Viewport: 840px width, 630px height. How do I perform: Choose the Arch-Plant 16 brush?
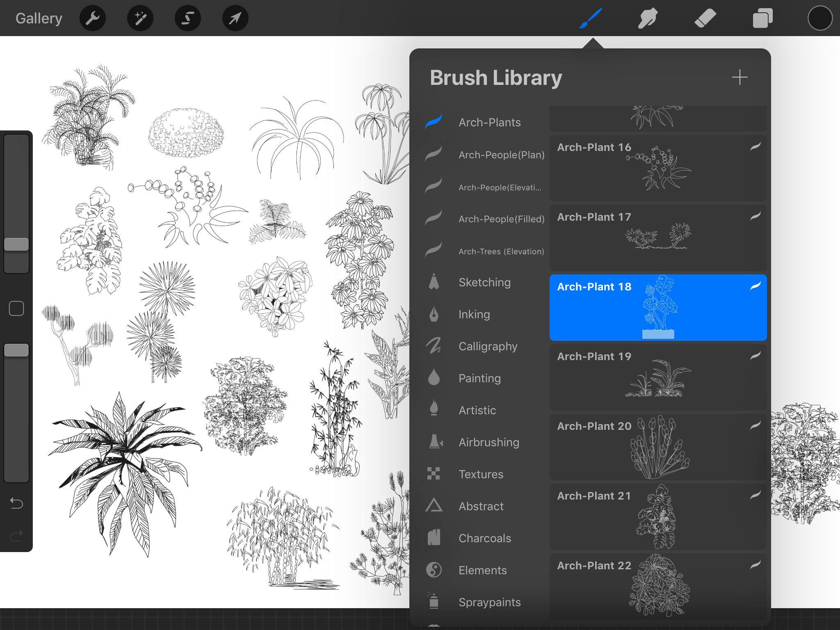[x=658, y=168]
